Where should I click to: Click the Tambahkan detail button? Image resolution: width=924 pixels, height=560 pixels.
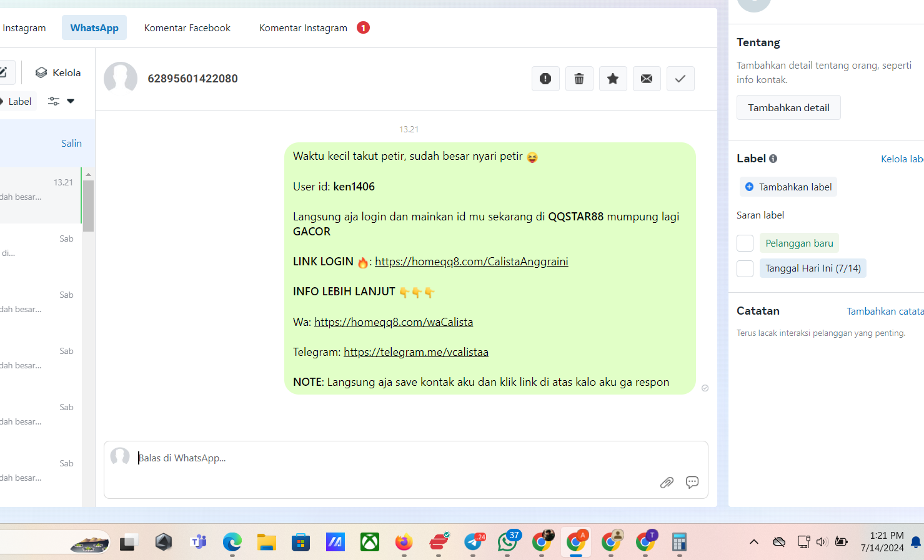tap(788, 107)
